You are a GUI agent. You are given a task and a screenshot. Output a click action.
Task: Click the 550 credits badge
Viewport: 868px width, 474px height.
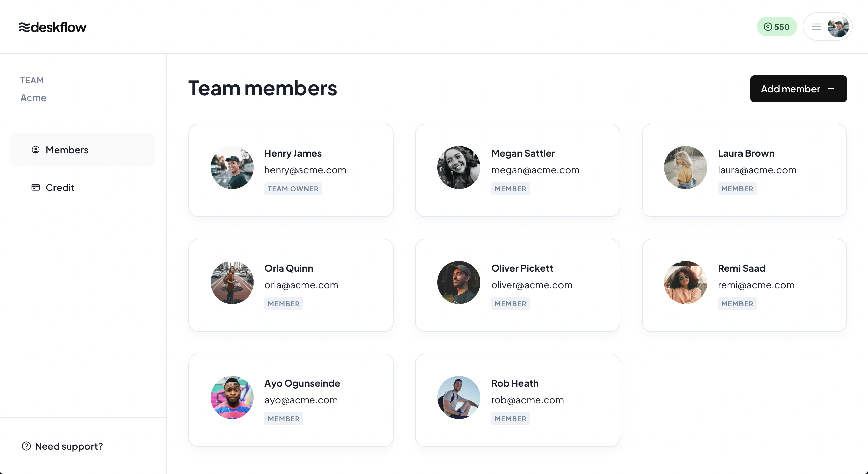776,27
